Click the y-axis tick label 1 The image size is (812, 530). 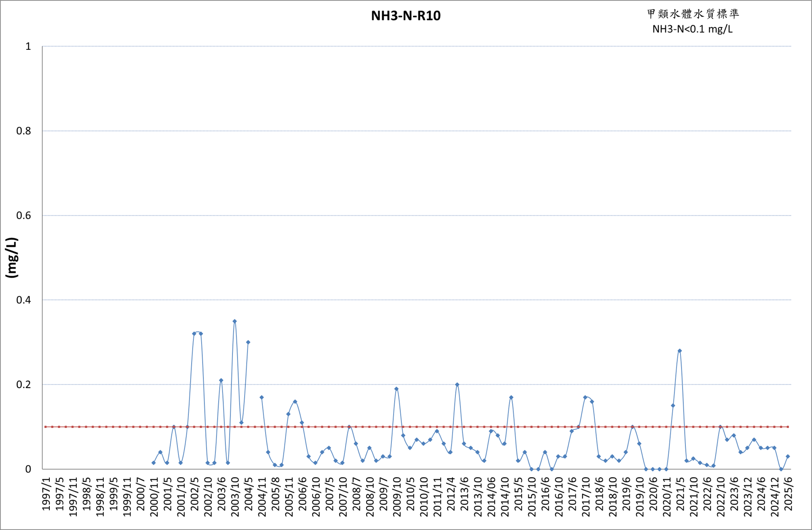tap(28, 46)
